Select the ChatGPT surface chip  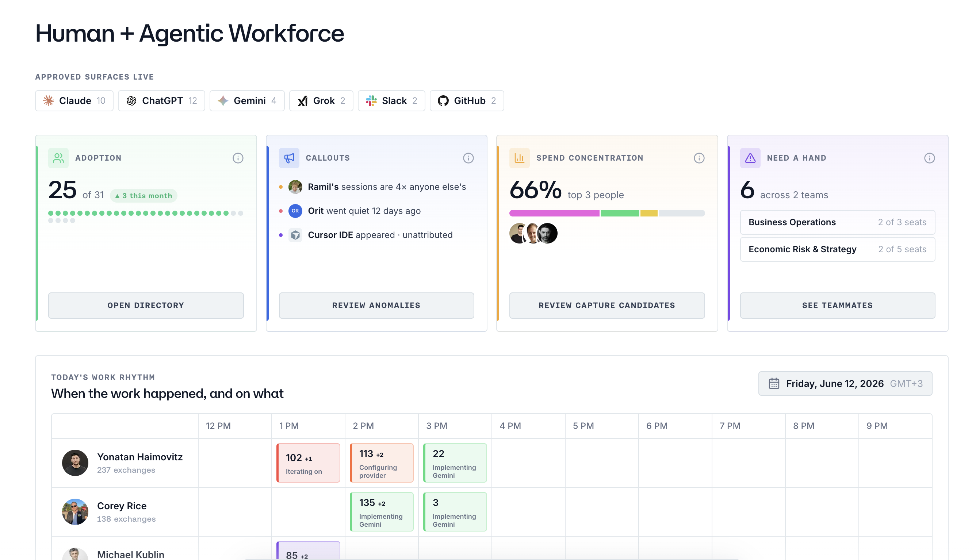(161, 101)
